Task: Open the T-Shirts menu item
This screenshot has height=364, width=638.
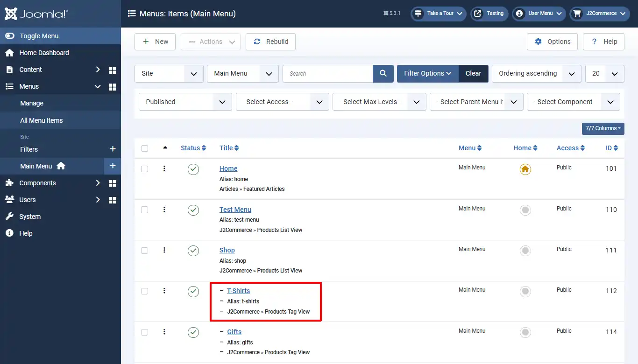Action: (x=239, y=291)
